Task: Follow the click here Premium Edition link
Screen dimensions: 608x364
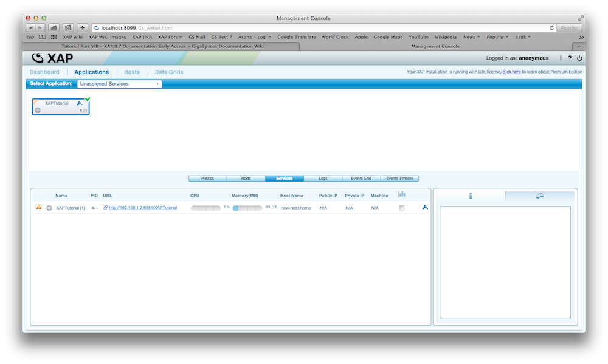Action: tap(511, 72)
